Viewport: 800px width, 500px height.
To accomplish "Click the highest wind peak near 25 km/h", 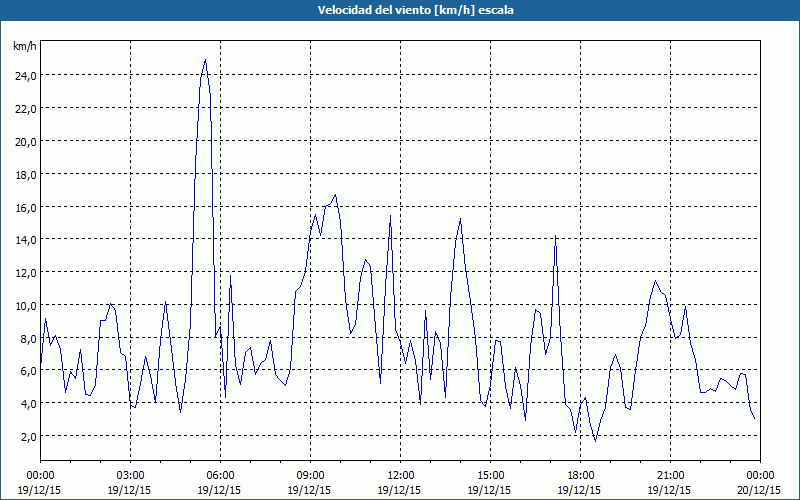I will coord(205,60).
